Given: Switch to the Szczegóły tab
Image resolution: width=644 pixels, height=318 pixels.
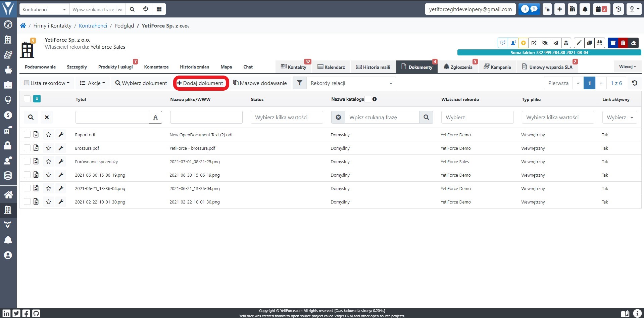Looking at the screenshot, I should pos(77,67).
